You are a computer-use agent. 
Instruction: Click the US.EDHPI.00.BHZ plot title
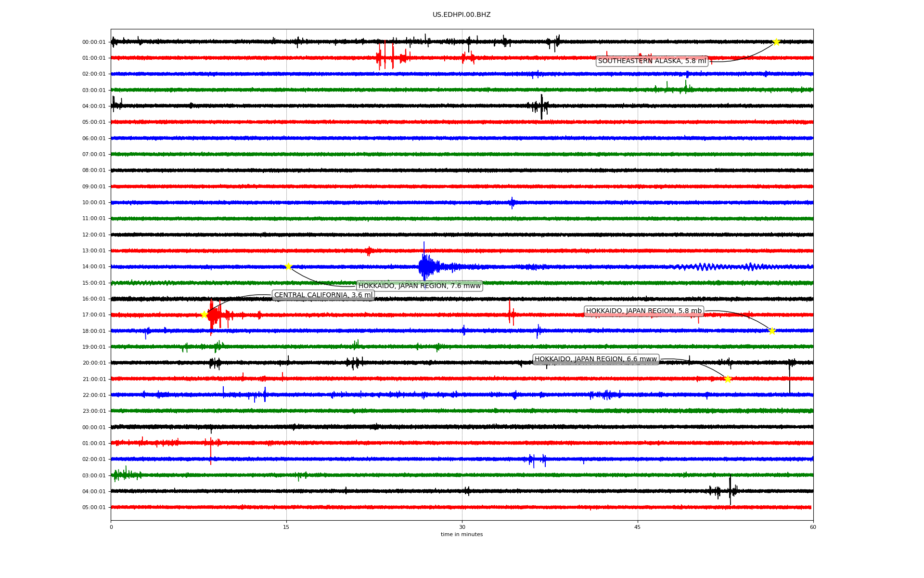pyautogui.click(x=461, y=15)
